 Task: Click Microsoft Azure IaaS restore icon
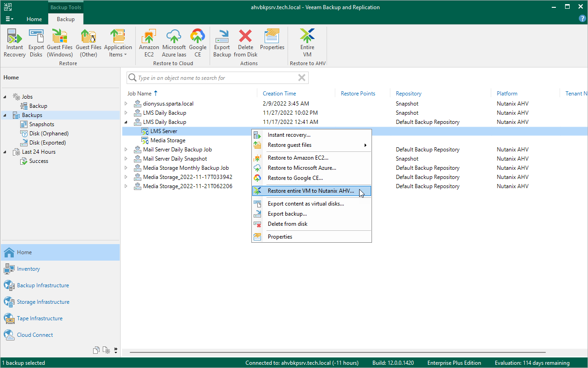(x=174, y=43)
